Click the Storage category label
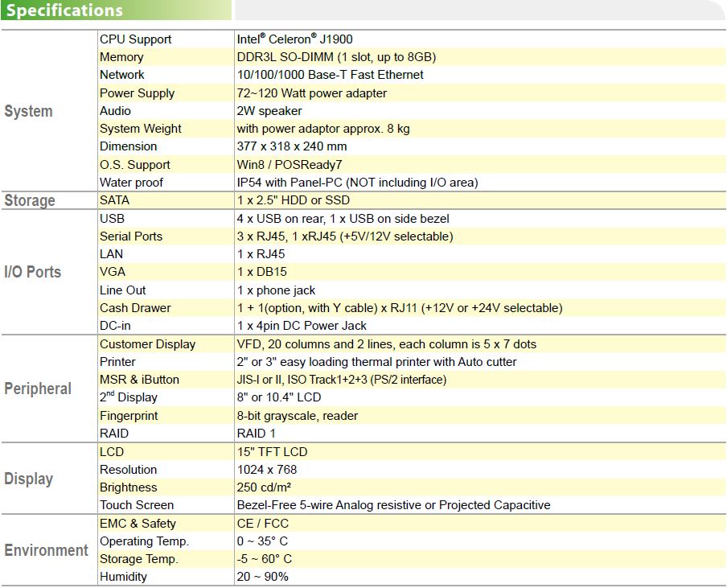The height and width of the screenshot is (588, 727). pyautogui.click(x=30, y=201)
